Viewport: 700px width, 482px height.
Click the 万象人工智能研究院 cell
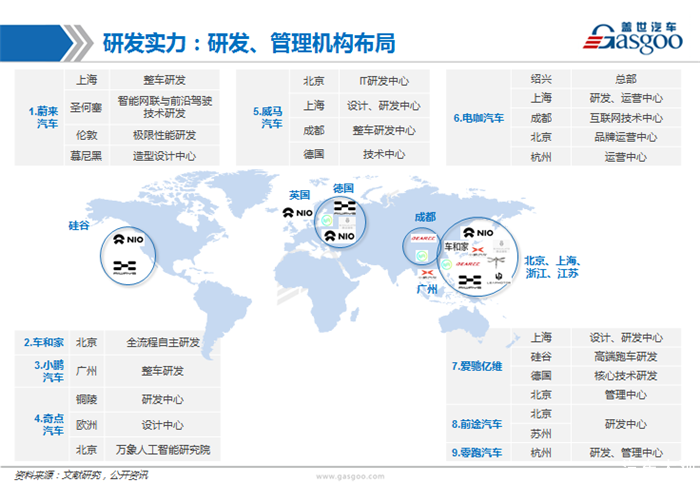pyautogui.click(x=163, y=449)
